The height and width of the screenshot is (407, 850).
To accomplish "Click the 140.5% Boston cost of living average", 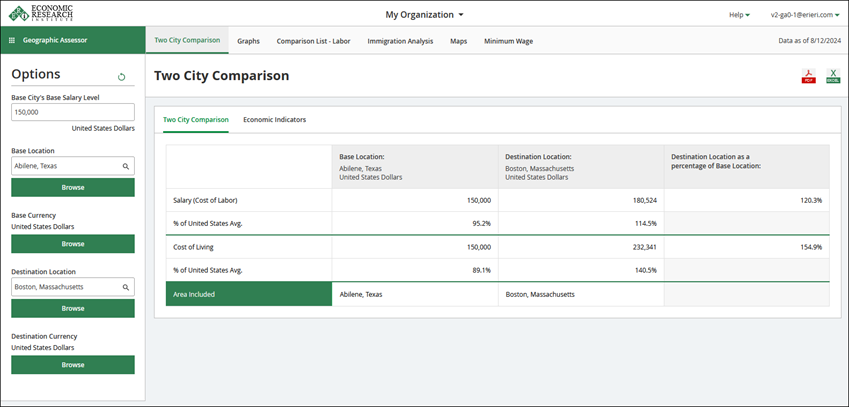I will tap(647, 270).
